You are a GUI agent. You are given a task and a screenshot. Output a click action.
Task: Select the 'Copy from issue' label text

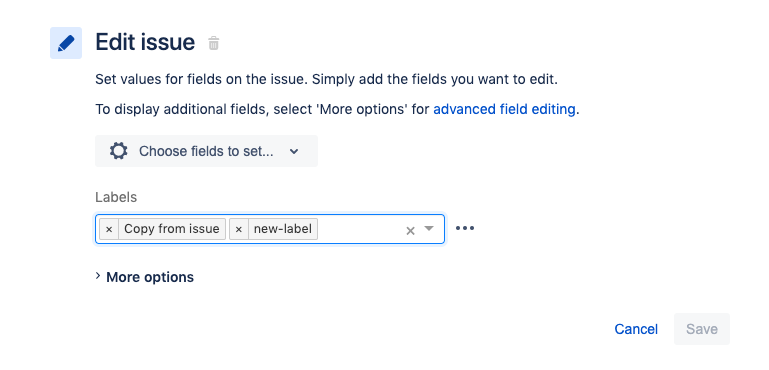coord(172,229)
